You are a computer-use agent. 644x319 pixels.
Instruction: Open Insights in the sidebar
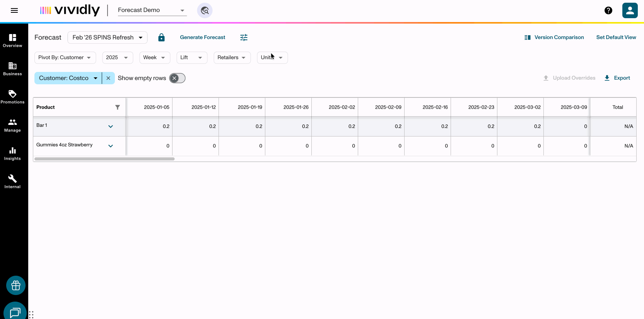[12, 153]
